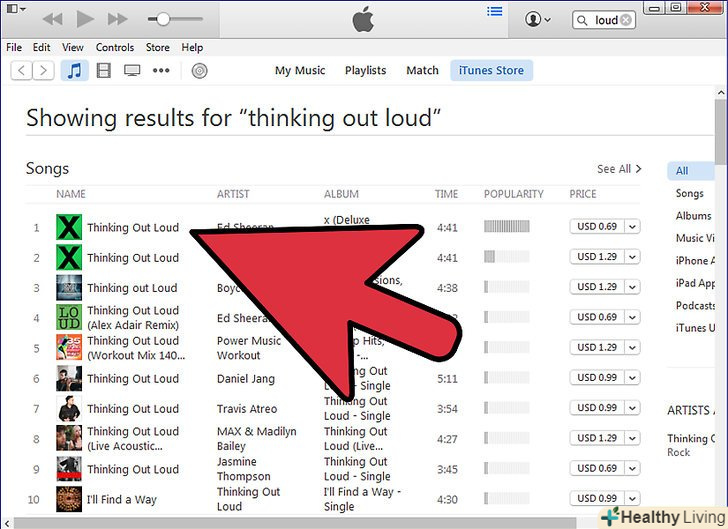This screenshot has height=529, width=728.
Task: Select Songs filter in sidebar
Action: (x=689, y=193)
